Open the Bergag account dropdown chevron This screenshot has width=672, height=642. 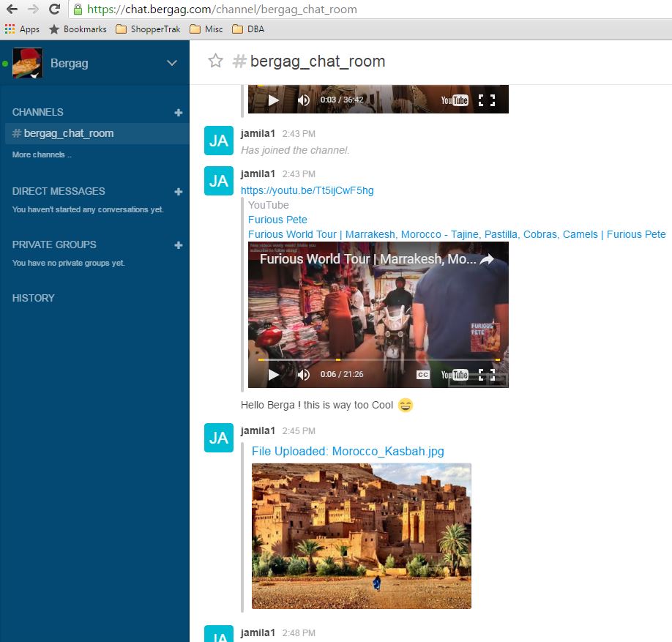tap(172, 63)
